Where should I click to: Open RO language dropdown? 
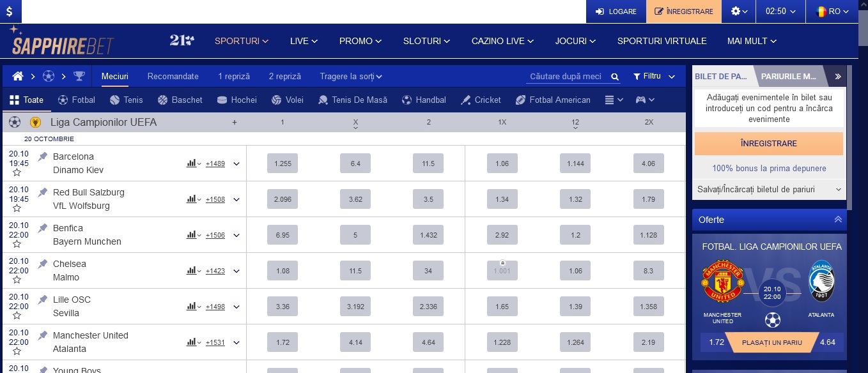(832, 11)
